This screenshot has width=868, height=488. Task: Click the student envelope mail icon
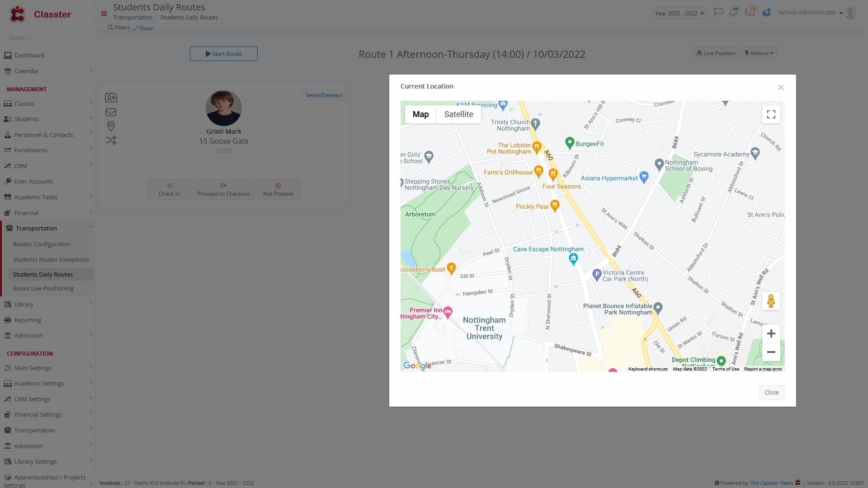[111, 112]
